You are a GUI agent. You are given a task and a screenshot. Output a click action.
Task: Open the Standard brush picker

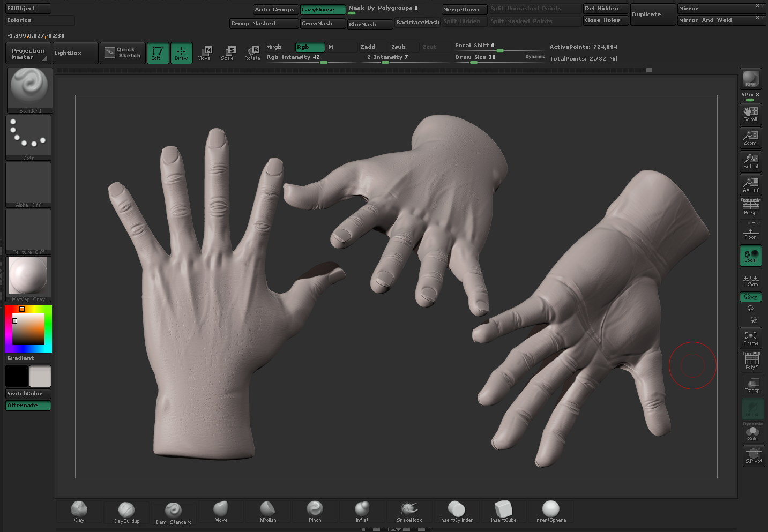29,89
